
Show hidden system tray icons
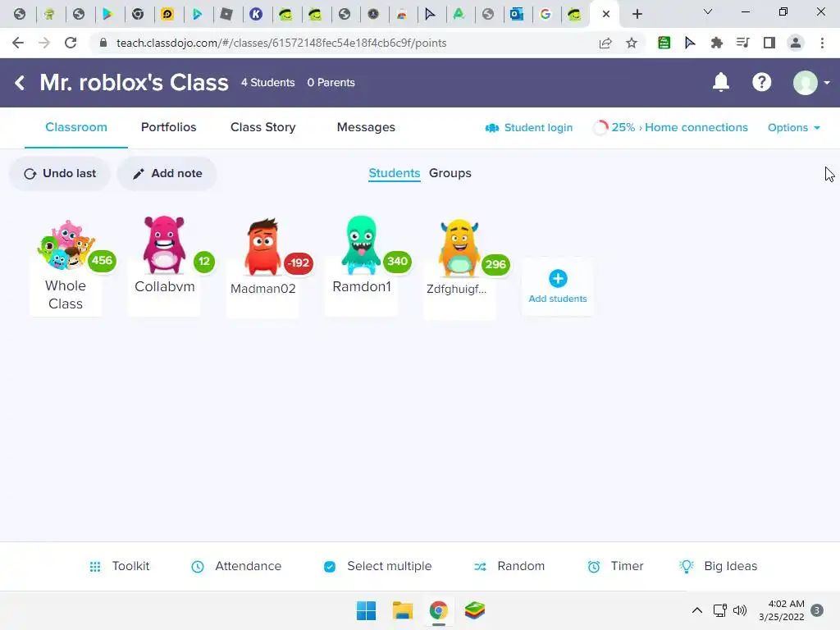click(697, 610)
